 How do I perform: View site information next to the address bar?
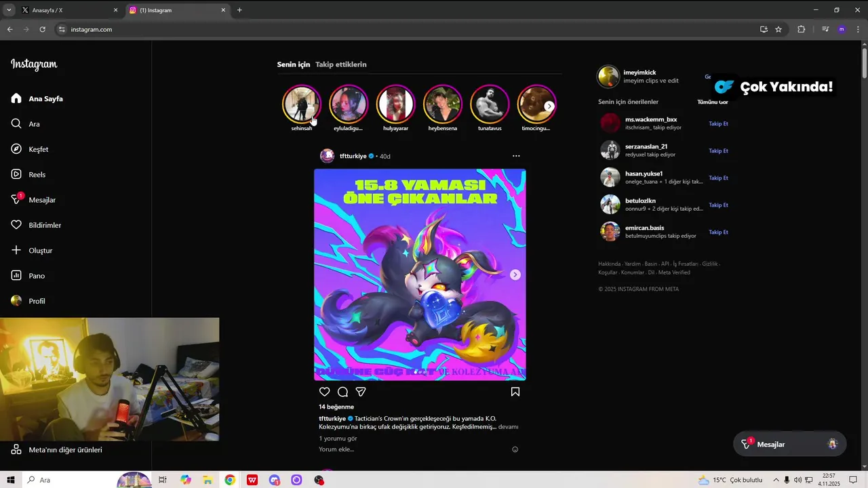click(x=62, y=29)
